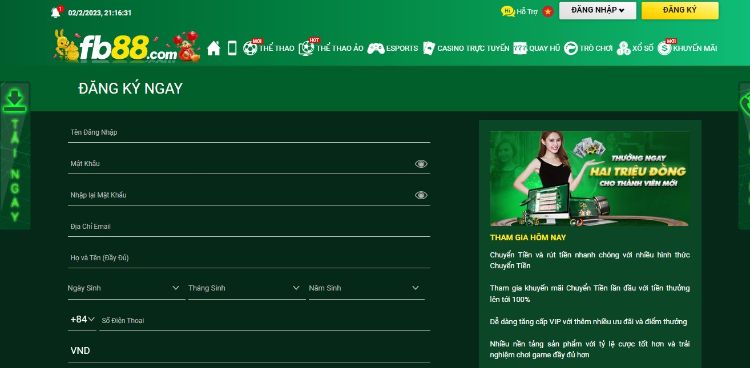Select the Vietnam flag language icon
The image size is (750, 368).
548,11
